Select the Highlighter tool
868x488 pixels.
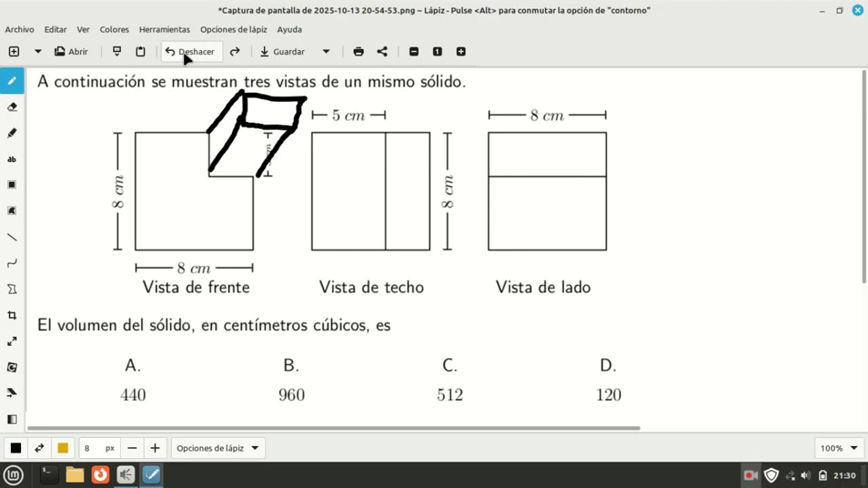[12, 133]
